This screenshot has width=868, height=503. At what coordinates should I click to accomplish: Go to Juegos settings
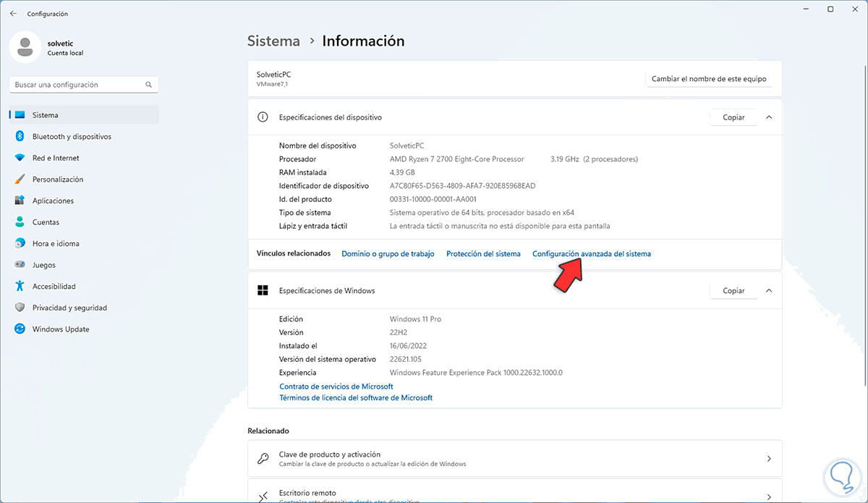click(84, 265)
